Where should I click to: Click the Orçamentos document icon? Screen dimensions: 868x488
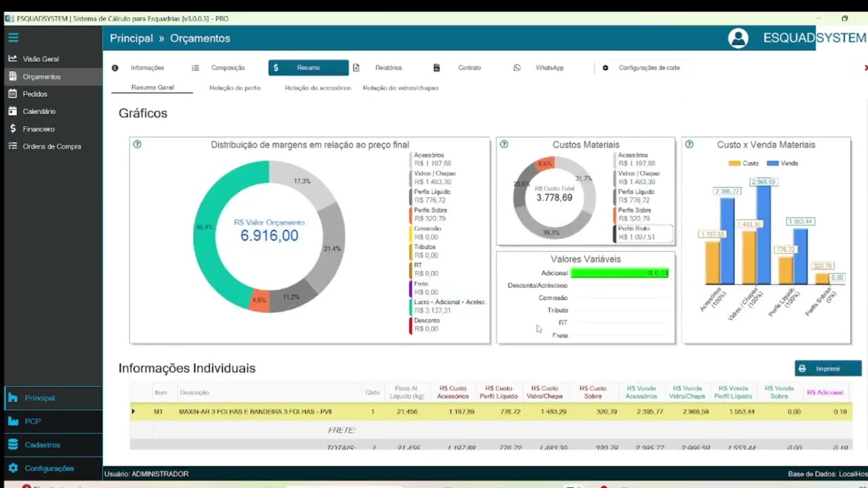(12, 77)
